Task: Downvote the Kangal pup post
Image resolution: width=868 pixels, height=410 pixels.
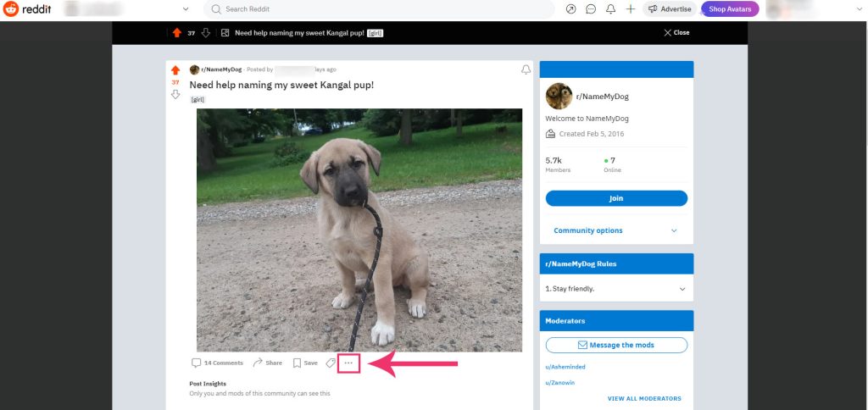Action: (x=175, y=94)
